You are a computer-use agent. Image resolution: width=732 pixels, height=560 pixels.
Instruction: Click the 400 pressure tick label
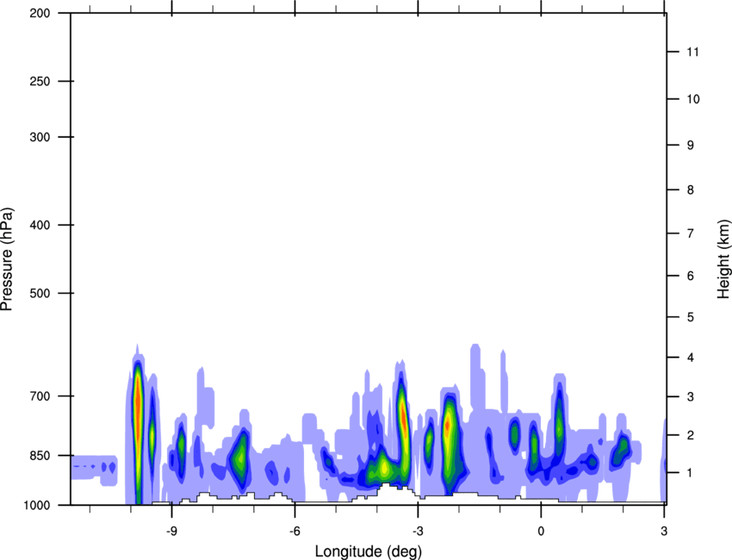tap(40, 225)
